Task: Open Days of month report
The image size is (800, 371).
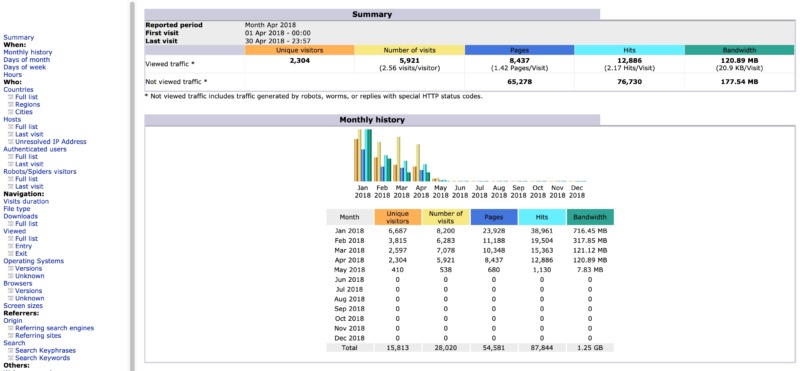Action: (27, 60)
